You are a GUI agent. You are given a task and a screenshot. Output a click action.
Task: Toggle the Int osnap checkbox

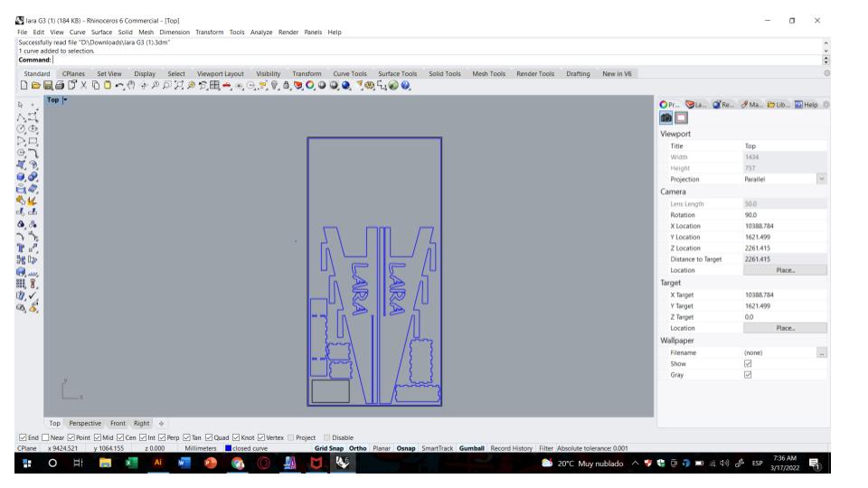click(143, 437)
